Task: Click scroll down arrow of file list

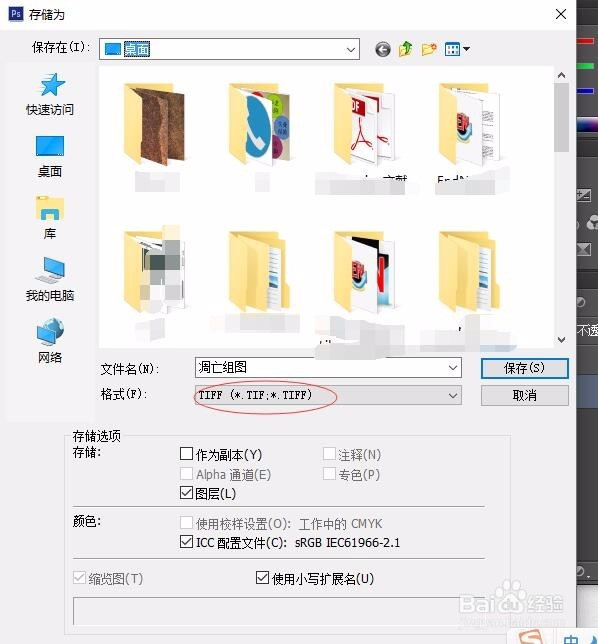Action: coord(561,340)
